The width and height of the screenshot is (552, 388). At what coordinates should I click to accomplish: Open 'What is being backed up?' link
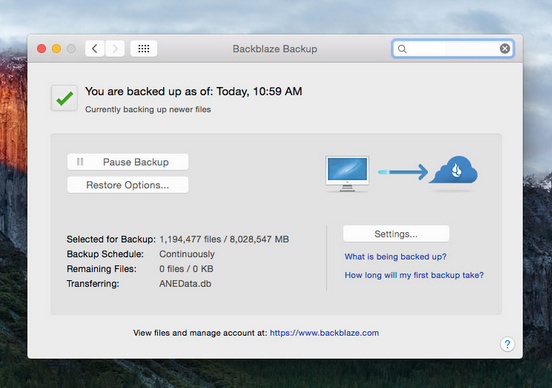pyautogui.click(x=395, y=257)
